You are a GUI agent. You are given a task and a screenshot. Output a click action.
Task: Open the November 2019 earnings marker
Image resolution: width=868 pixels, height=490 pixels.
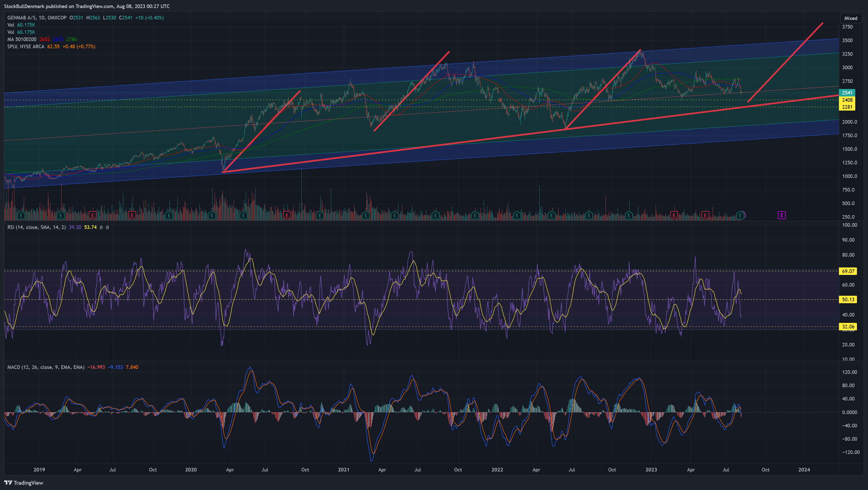[x=169, y=215]
